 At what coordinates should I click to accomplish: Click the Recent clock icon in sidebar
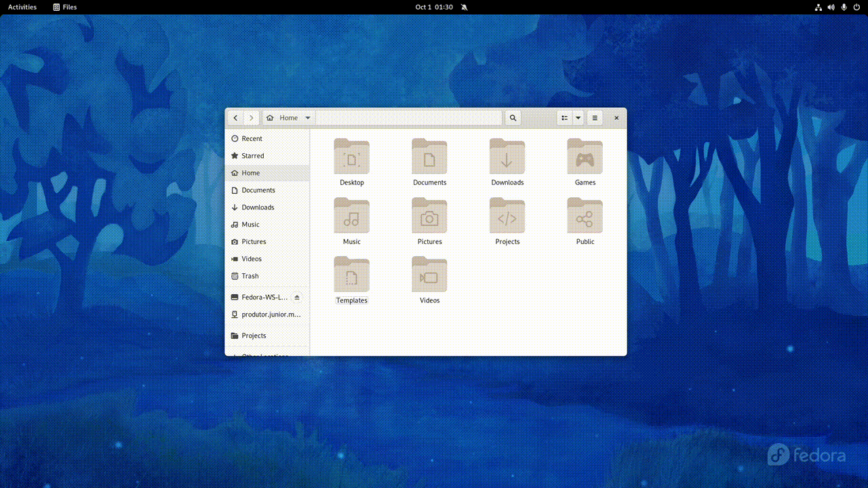click(235, 138)
